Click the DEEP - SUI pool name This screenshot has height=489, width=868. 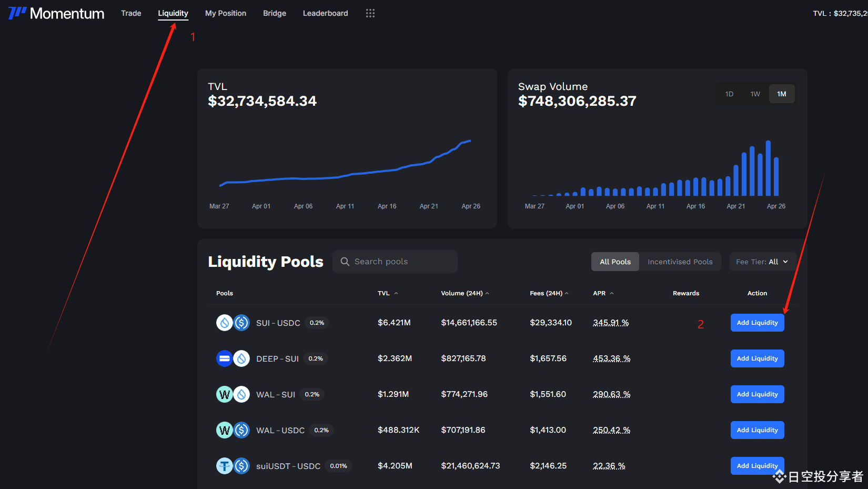click(x=277, y=358)
